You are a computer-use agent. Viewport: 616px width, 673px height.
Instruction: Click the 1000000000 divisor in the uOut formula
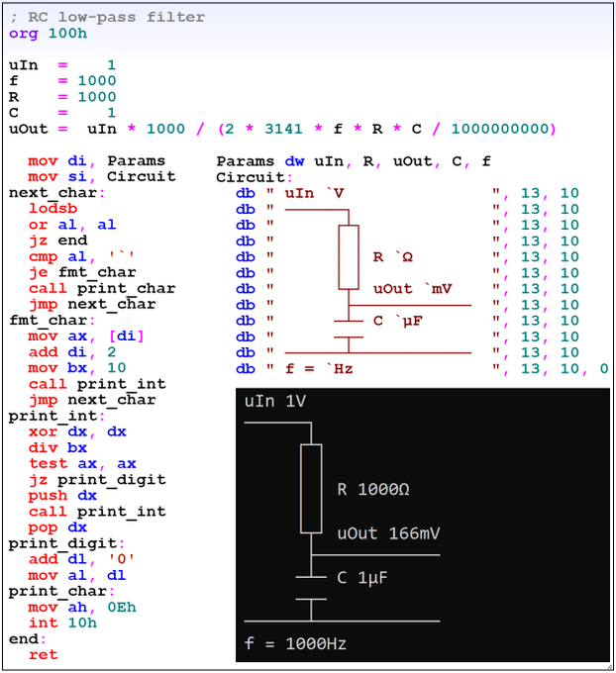pos(500,129)
